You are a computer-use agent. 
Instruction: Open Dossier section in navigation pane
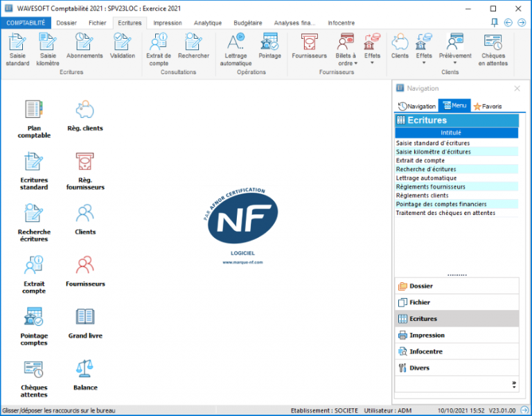(x=456, y=286)
